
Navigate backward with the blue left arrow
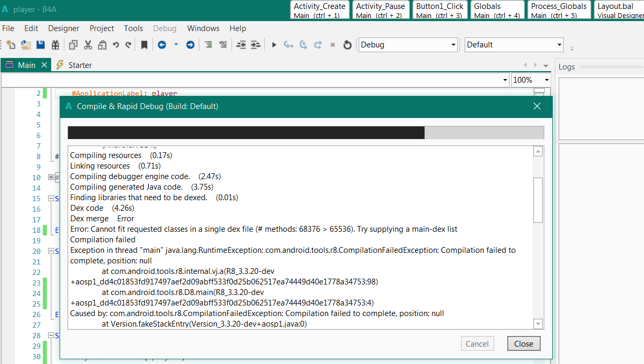(x=162, y=45)
